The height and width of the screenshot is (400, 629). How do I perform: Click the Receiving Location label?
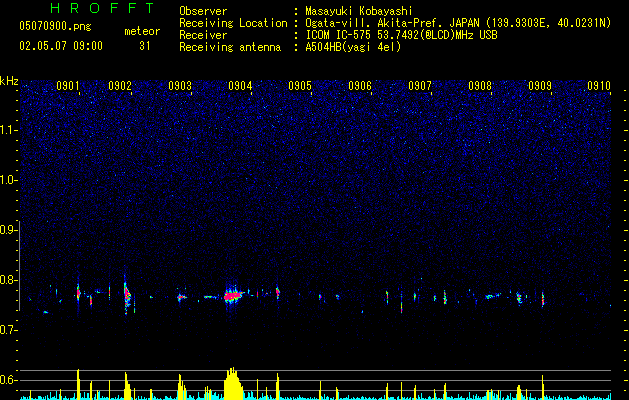233,23
